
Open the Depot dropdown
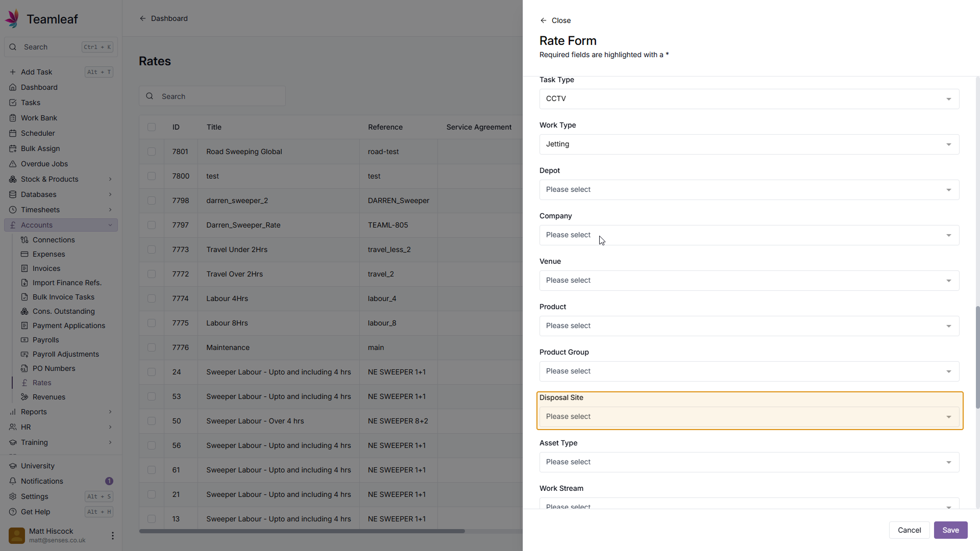(749, 190)
